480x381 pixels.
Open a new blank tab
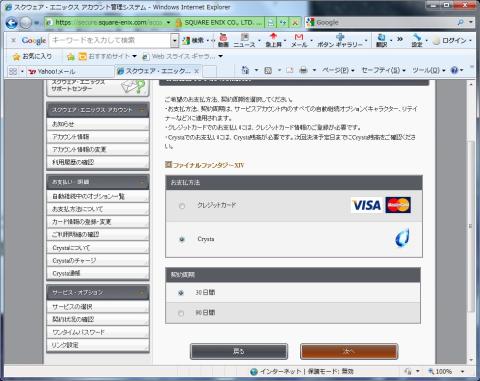click(x=210, y=71)
